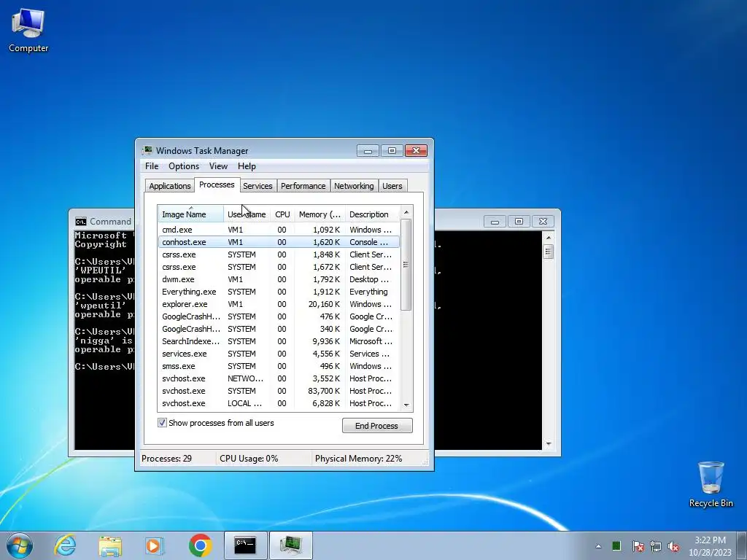This screenshot has height=560, width=747.
Task: Click process list scrollbar down arrow
Action: point(406,405)
